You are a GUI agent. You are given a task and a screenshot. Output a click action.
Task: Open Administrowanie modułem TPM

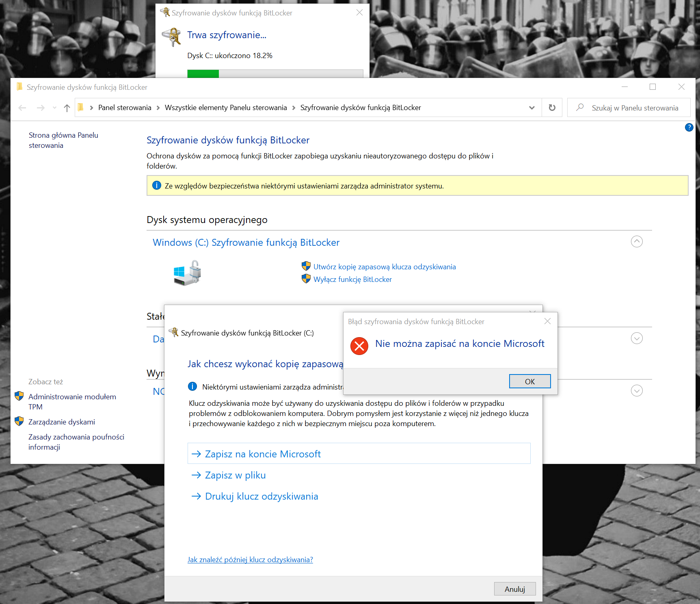tap(72, 402)
